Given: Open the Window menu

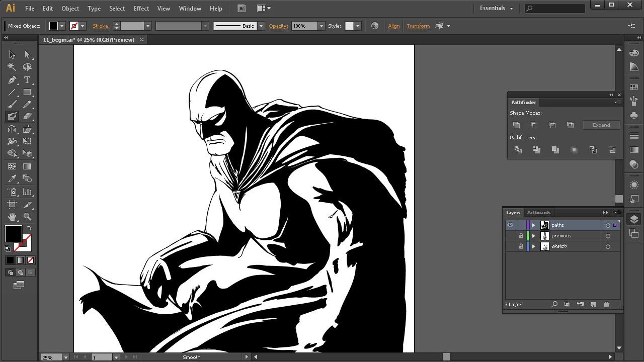Looking at the screenshot, I should click(190, 8).
